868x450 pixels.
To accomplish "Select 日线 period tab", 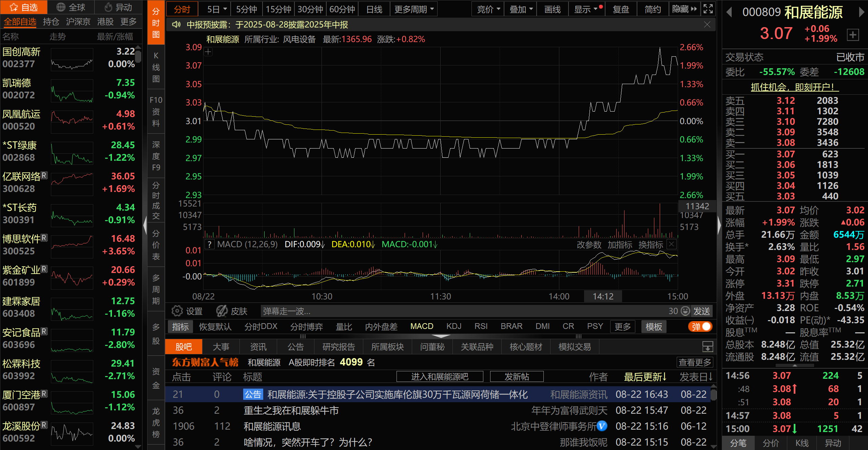I will (374, 9).
